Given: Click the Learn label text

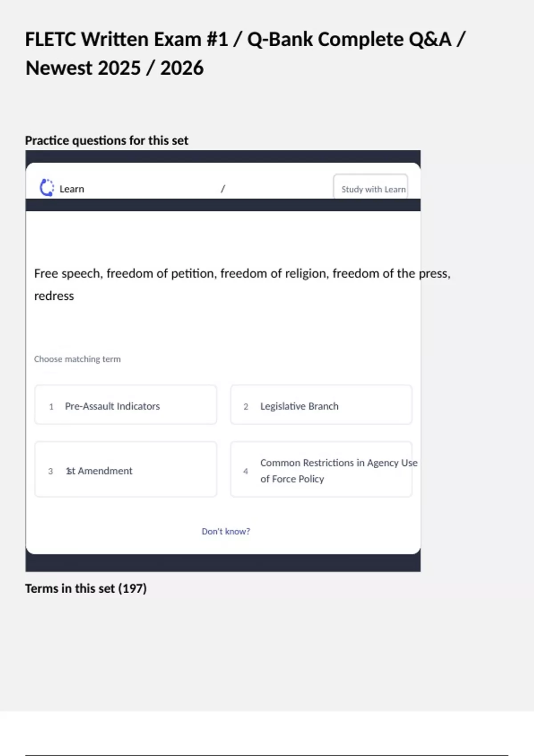Looking at the screenshot, I should [x=72, y=189].
